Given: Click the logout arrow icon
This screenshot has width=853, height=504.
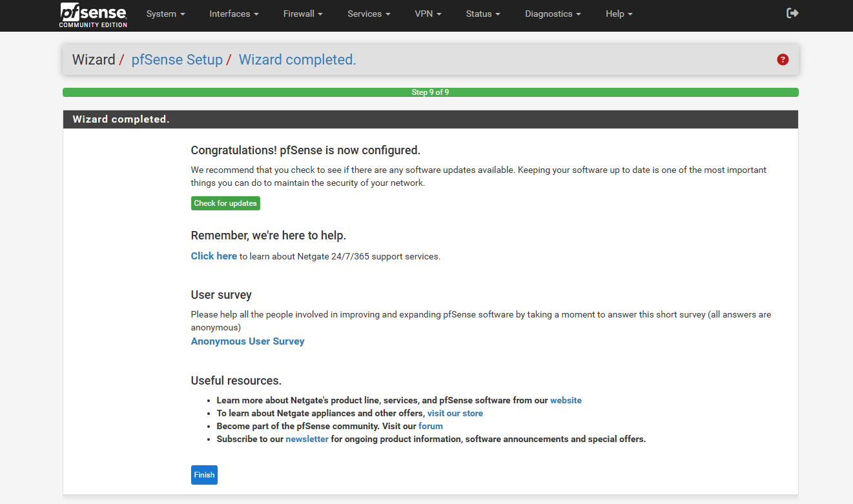Looking at the screenshot, I should click(792, 13).
